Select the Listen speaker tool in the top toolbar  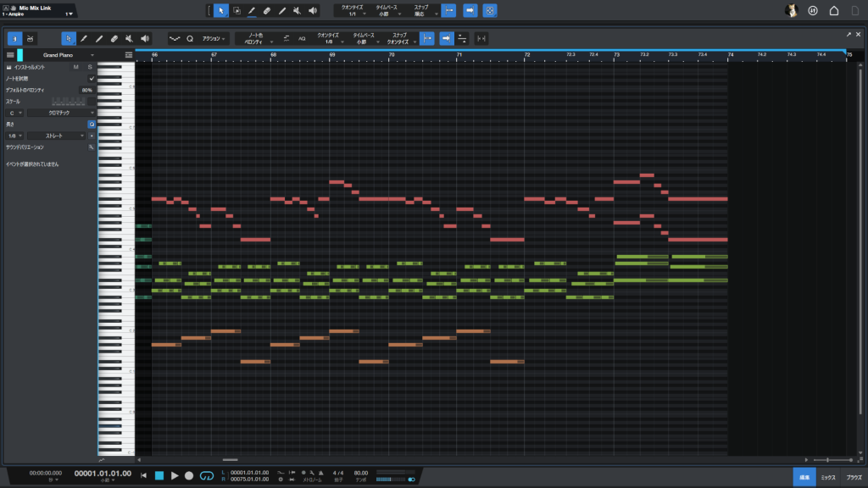coord(313,11)
